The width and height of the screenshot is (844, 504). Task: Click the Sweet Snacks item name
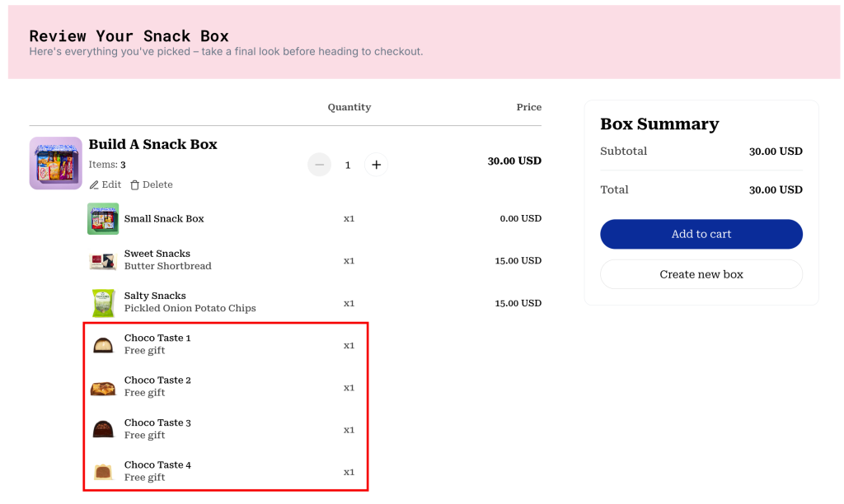tap(157, 254)
